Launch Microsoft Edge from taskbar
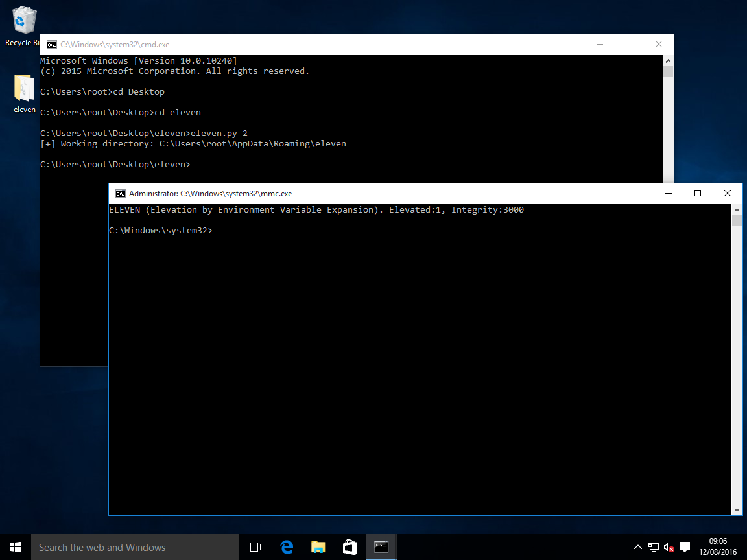The height and width of the screenshot is (560, 747). (x=287, y=547)
